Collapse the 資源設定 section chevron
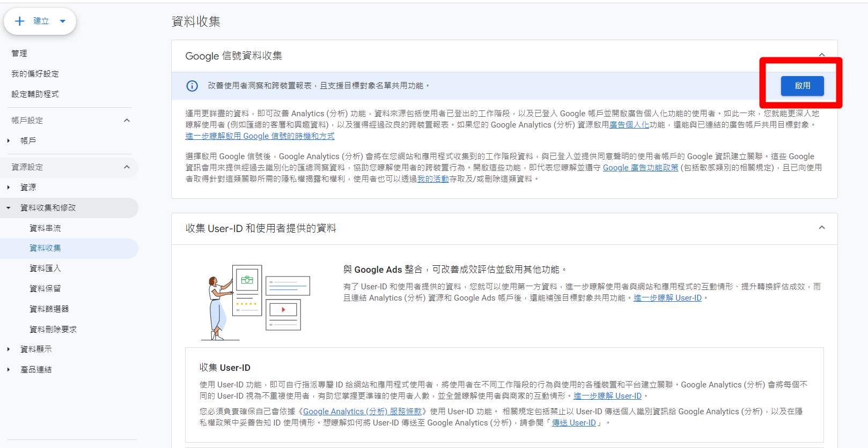Viewport: 868px width, 448px height. coord(127,167)
